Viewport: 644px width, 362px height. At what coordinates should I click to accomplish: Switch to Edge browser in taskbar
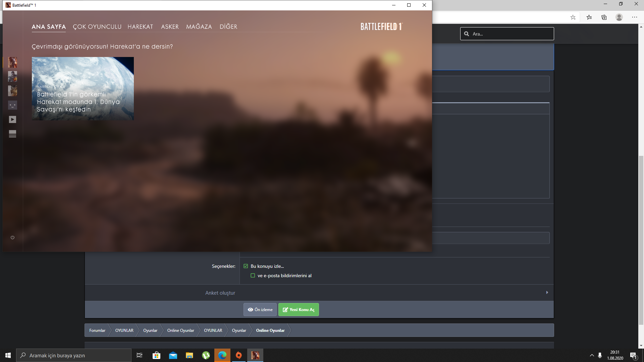coord(222,355)
